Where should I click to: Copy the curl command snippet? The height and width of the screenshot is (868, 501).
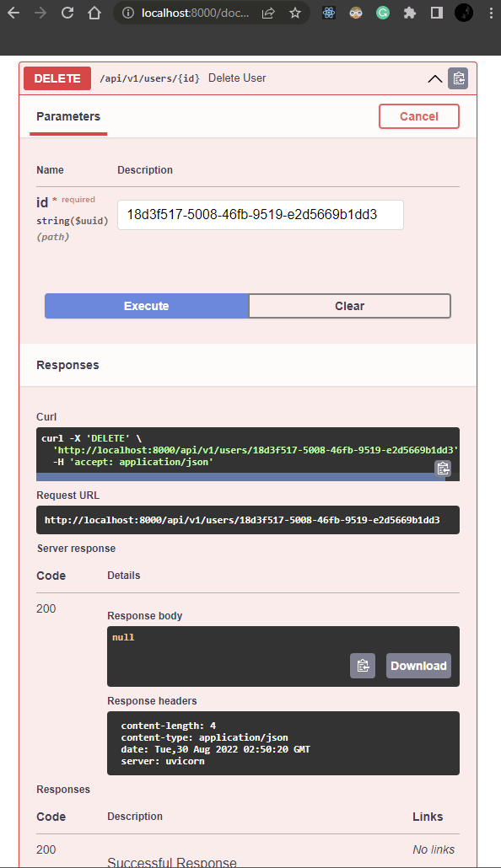[x=443, y=468]
